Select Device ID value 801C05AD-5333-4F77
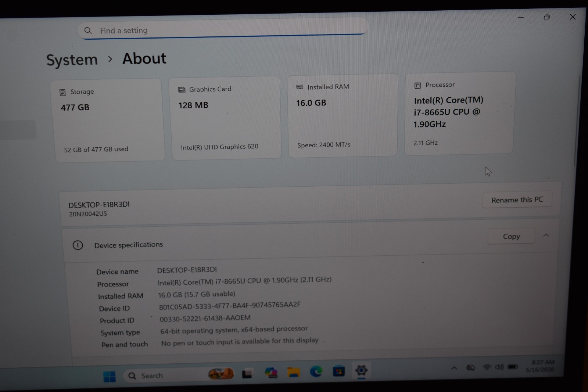 point(230,306)
